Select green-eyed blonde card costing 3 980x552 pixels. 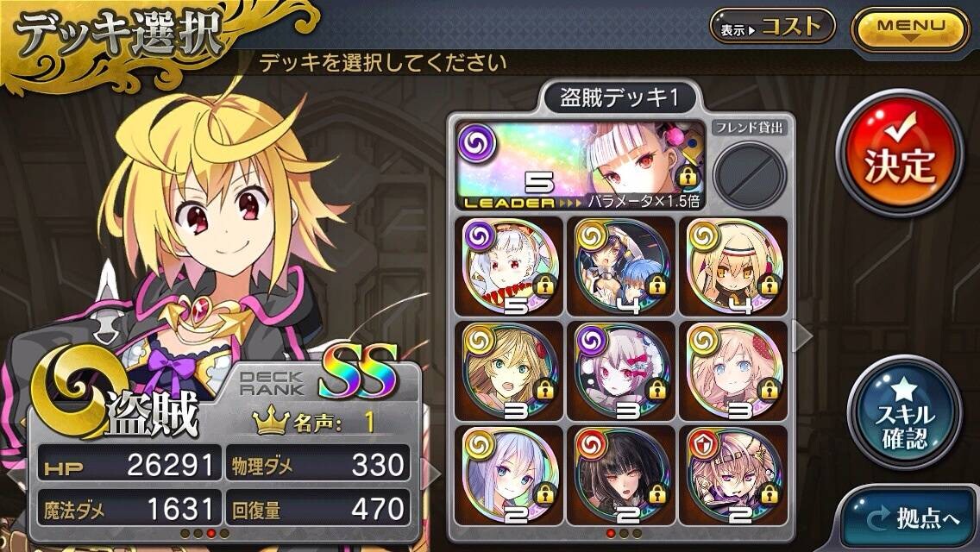point(509,371)
